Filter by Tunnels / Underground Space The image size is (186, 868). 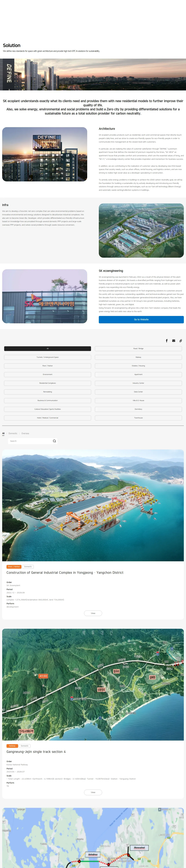(x=48, y=357)
